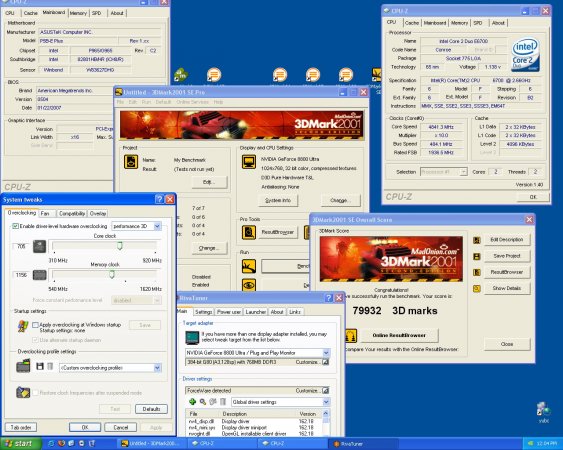Click trash bin icon in RivaTuner driver settings

[x=223, y=402]
